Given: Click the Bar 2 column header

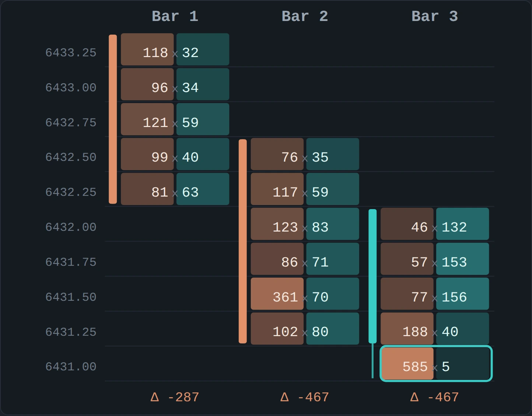Looking at the screenshot, I should pos(305,16).
